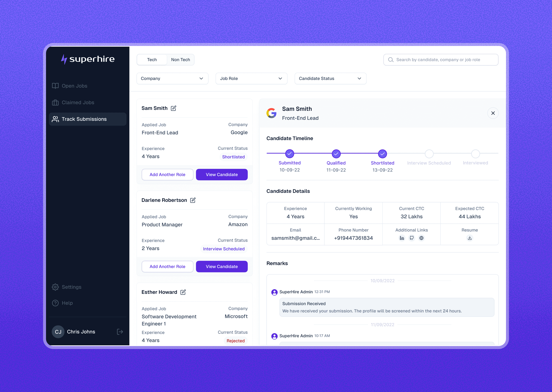Screen dimensions: 552x392
Task: Open the Job Role dropdown
Action: click(251, 78)
